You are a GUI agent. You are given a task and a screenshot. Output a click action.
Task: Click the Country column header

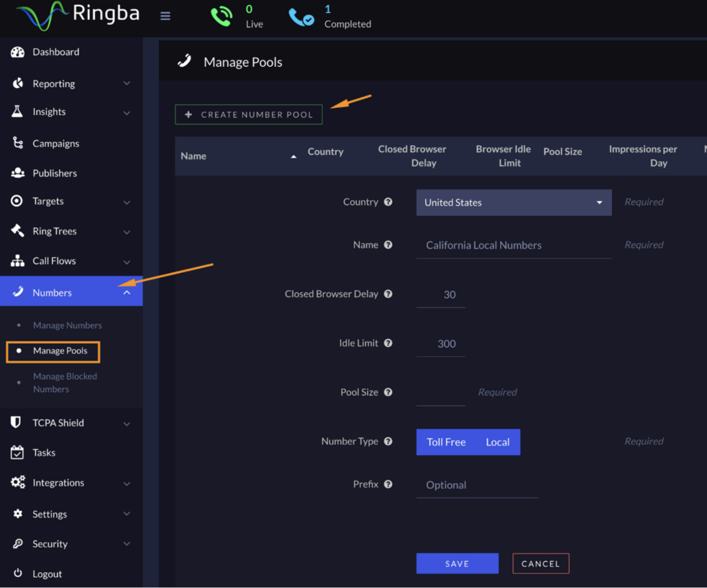tap(325, 151)
